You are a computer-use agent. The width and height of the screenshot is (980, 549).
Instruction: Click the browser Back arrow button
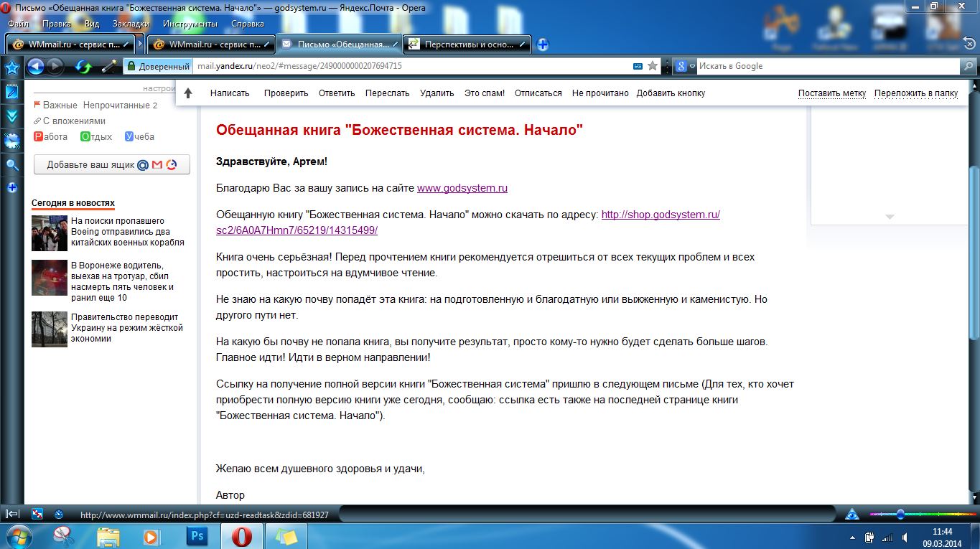point(35,67)
